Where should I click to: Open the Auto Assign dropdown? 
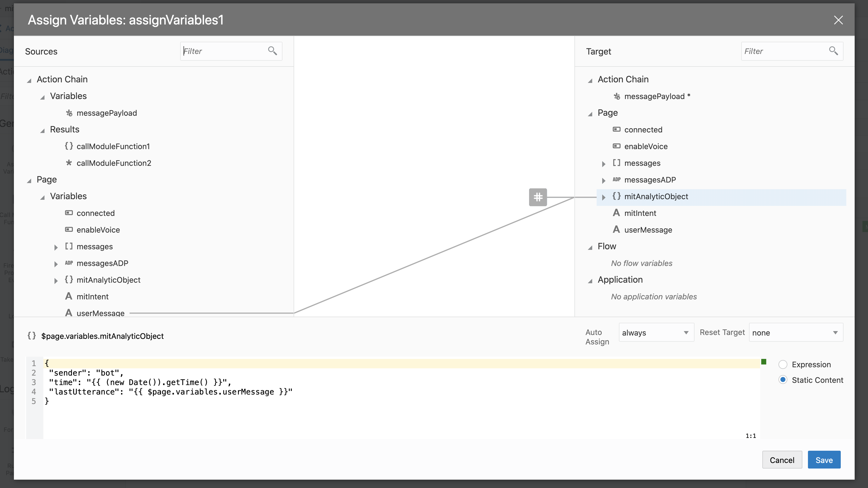tap(656, 332)
